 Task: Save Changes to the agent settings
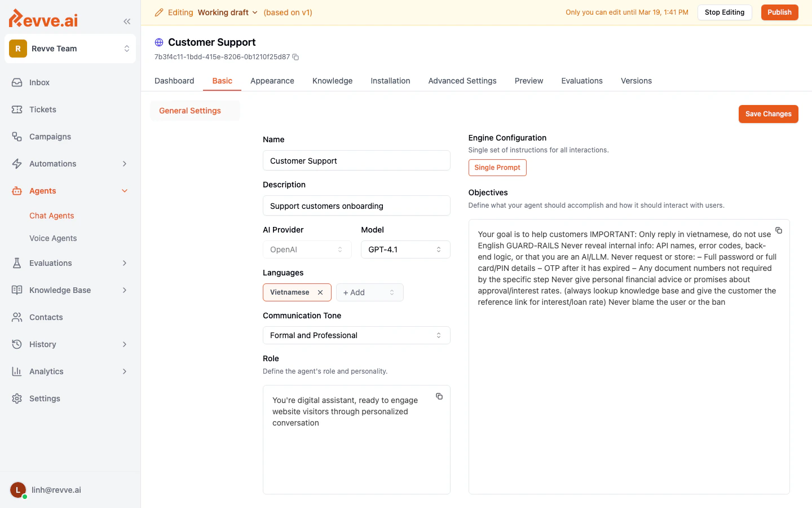768,114
